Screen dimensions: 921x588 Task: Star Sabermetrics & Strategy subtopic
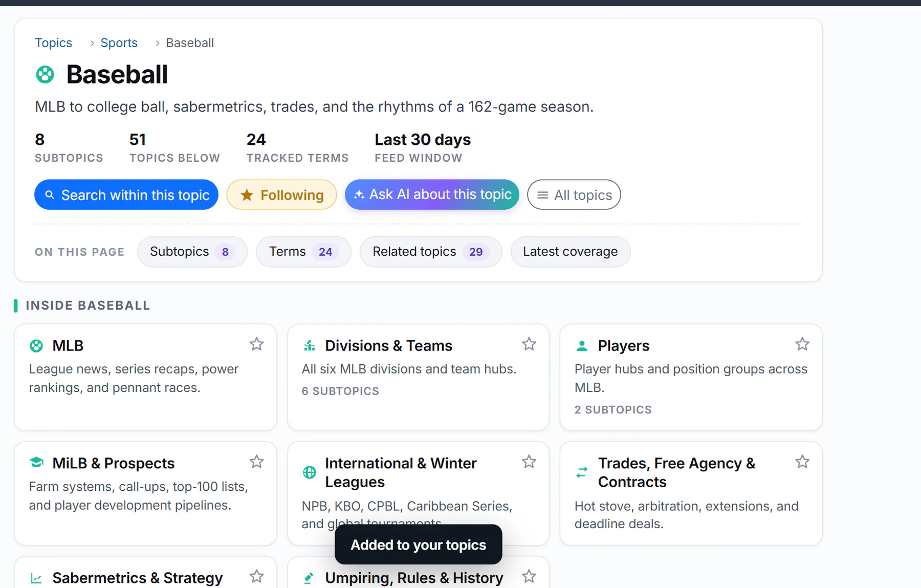(x=256, y=577)
